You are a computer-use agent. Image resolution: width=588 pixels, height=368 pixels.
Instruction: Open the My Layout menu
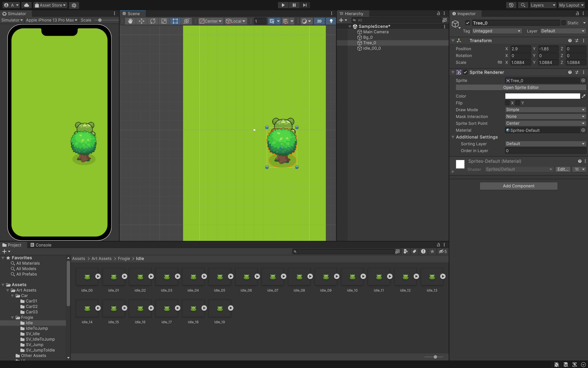pos(571,5)
